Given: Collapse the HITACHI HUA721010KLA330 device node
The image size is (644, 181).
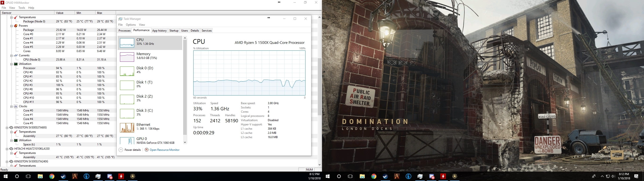Looking at the screenshot, I should [7, 149].
